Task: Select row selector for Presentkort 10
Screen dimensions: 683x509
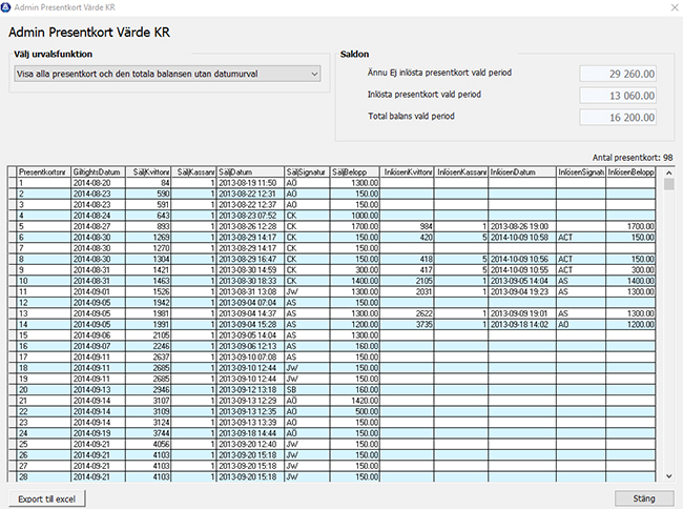Action: click(x=12, y=281)
